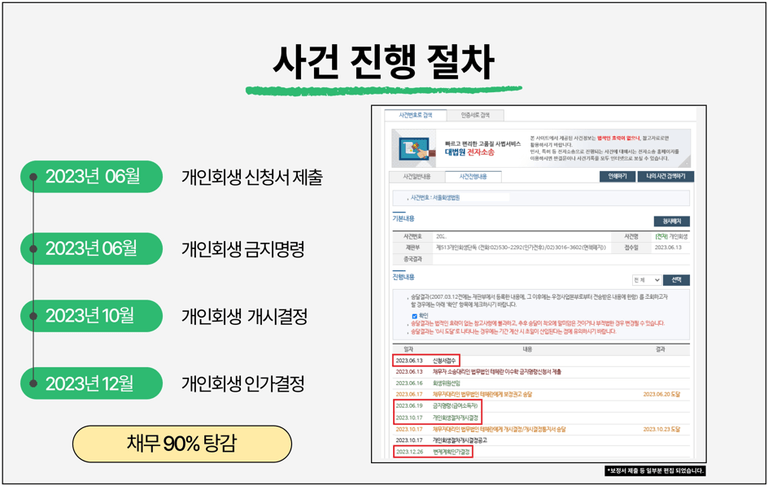Click the 대법원 전자소송 banner illustration icon
Image resolution: width=768 pixels, height=487 pixels.
[416, 147]
